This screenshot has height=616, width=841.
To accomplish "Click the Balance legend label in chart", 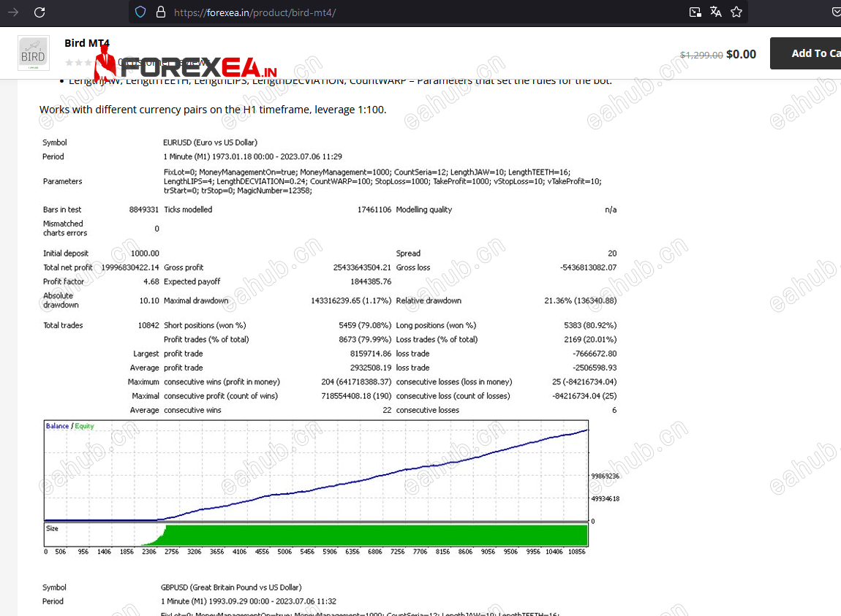I will point(57,426).
